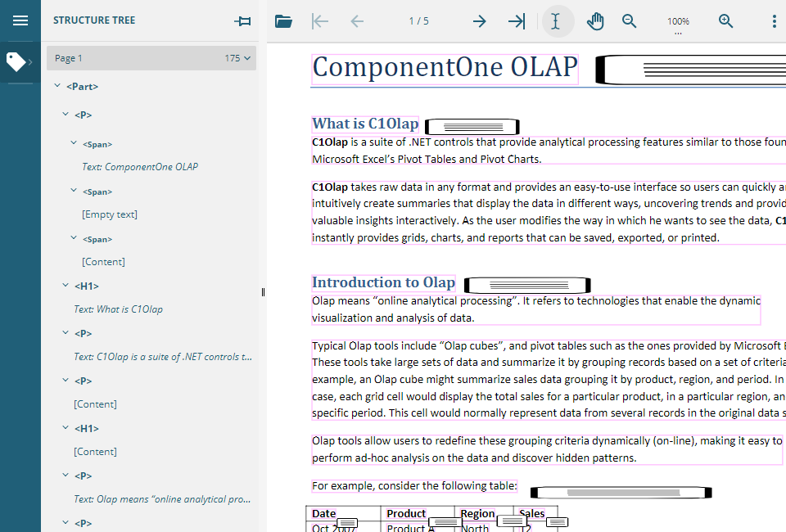Select 'Text: Olap means online analytical pro...' item
The image size is (786, 532).
click(x=162, y=499)
